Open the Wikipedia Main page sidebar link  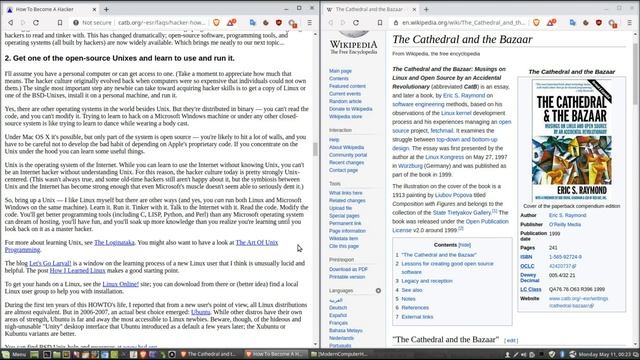tap(340, 71)
